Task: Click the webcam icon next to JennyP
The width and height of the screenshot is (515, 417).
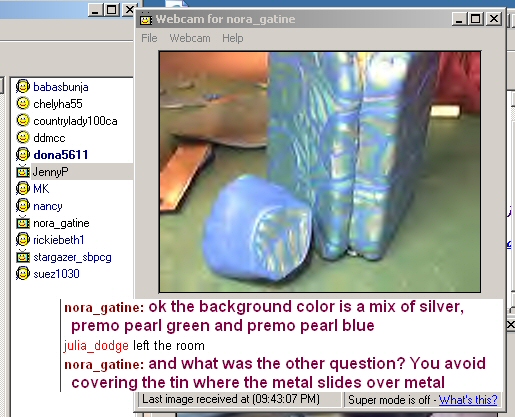Action: [x=23, y=172]
